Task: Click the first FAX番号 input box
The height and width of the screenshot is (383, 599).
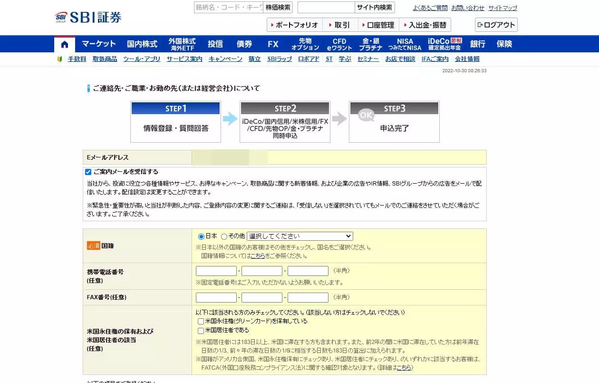Action: (x=216, y=297)
